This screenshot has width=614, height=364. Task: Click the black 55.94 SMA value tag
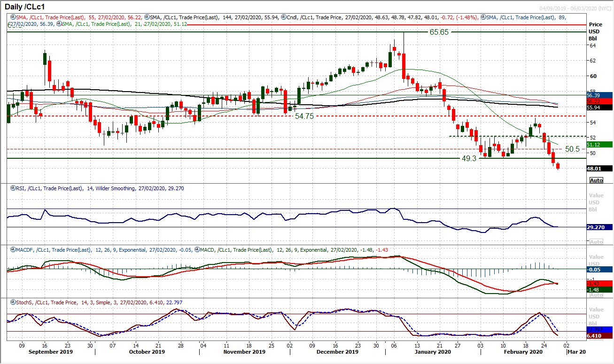(600, 107)
